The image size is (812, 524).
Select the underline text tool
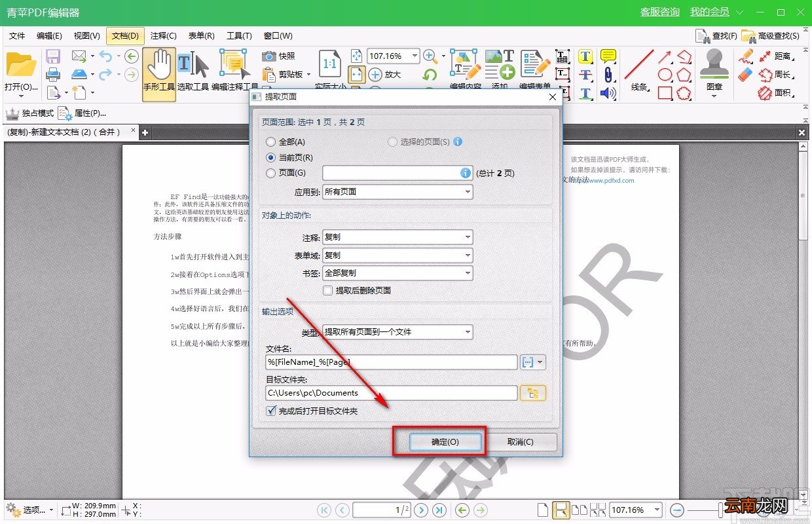[585, 93]
